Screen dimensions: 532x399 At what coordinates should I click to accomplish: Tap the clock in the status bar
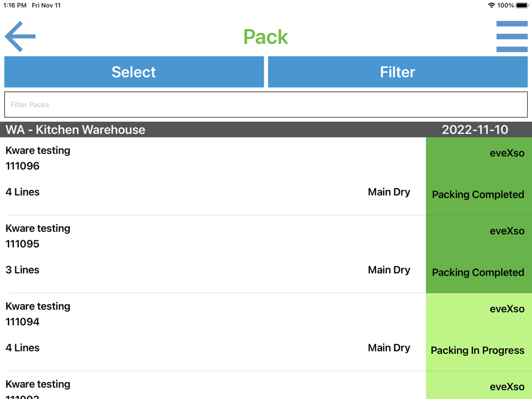pyautogui.click(x=15, y=5)
